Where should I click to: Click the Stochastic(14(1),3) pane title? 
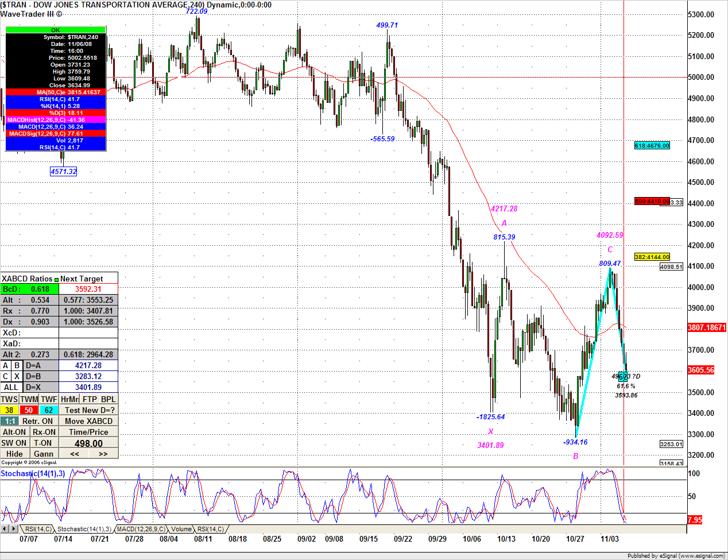pos(33,473)
